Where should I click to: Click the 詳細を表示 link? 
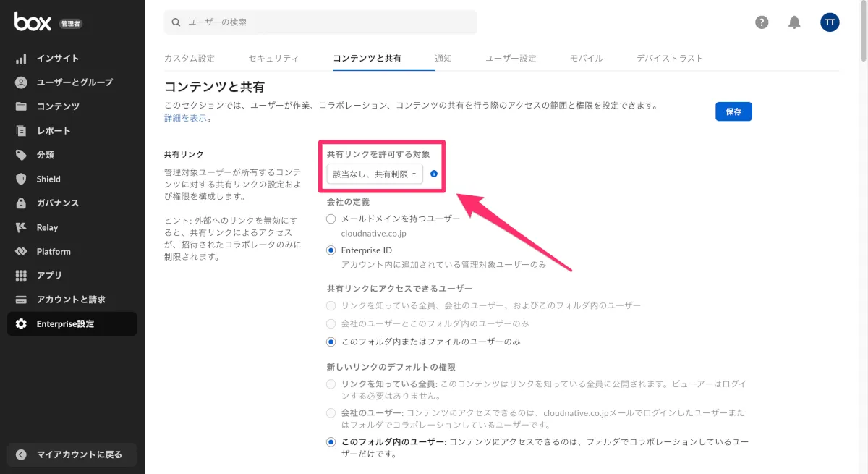pyautogui.click(x=186, y=118)
